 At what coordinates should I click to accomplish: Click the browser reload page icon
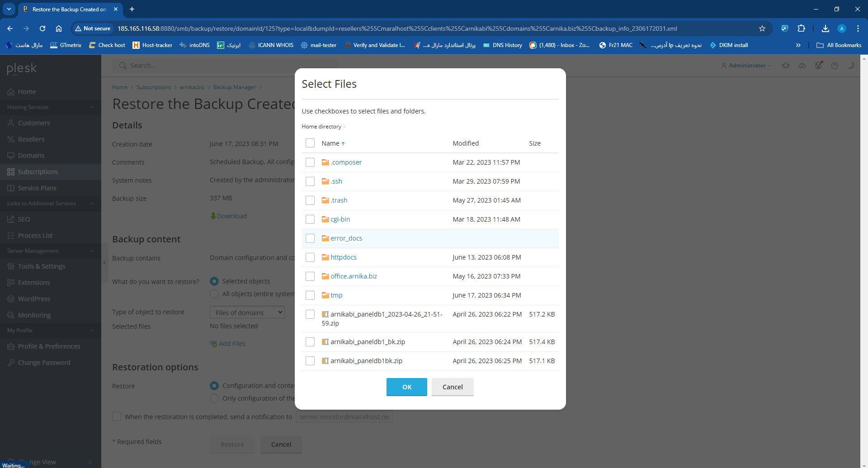[x=42, y=28]
